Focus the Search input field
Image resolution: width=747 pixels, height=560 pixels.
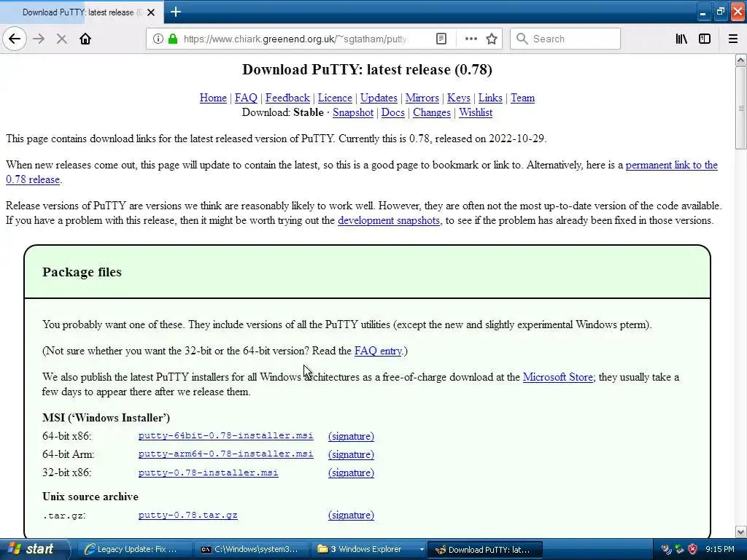[565, 39]
